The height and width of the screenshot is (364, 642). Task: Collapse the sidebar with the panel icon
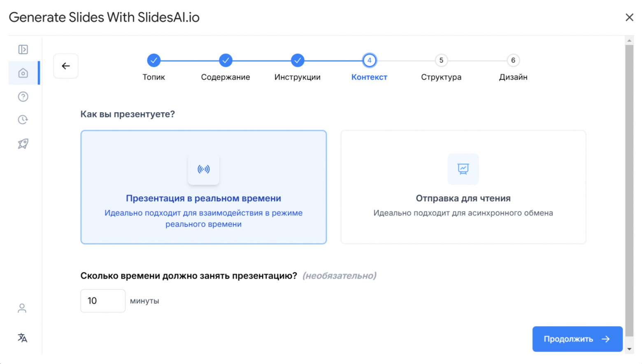point(23,49)
